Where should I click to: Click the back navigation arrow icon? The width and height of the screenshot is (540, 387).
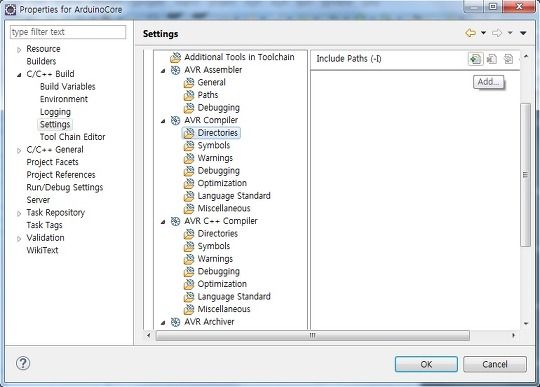470,33
